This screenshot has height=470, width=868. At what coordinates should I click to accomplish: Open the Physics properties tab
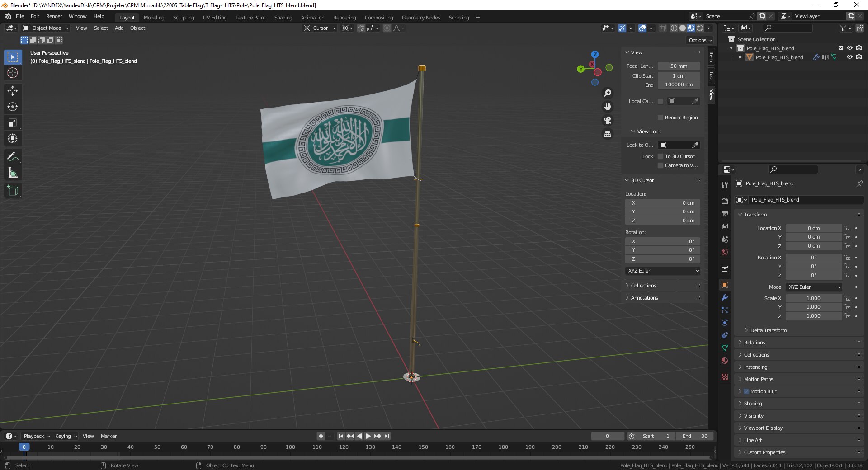tap(725, 323)
